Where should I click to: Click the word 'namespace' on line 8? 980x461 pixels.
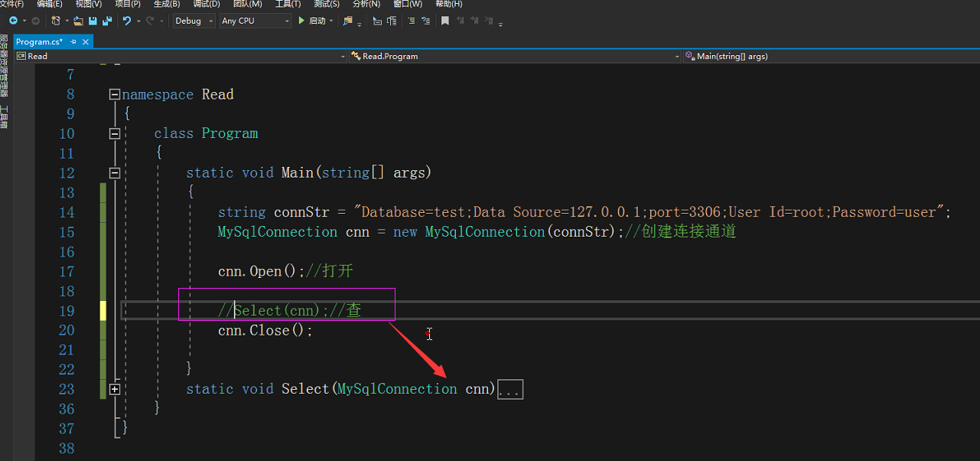tap(158, 95)
